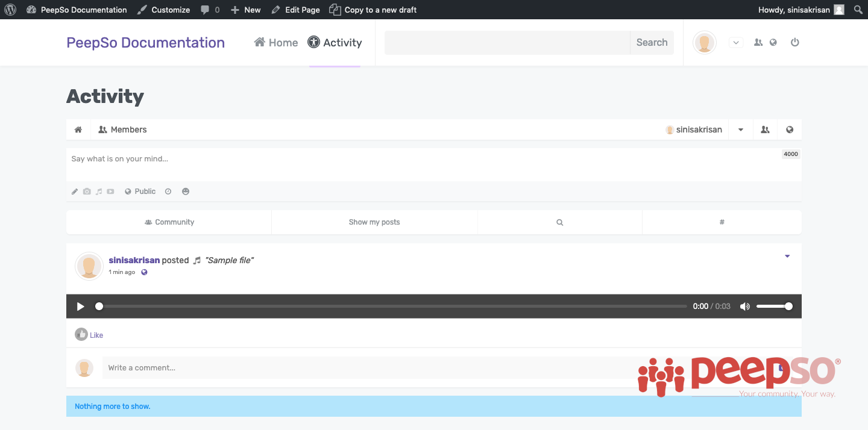Click the audio progress seek bar
The width and height of the screenshot is (868, 430).
[x=392, y=307]
